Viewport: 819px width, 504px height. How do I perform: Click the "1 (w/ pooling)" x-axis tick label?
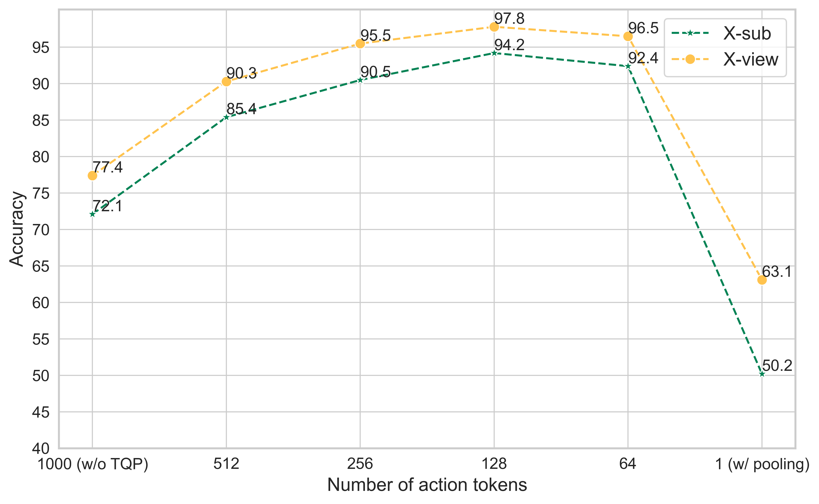coord(762,464)
